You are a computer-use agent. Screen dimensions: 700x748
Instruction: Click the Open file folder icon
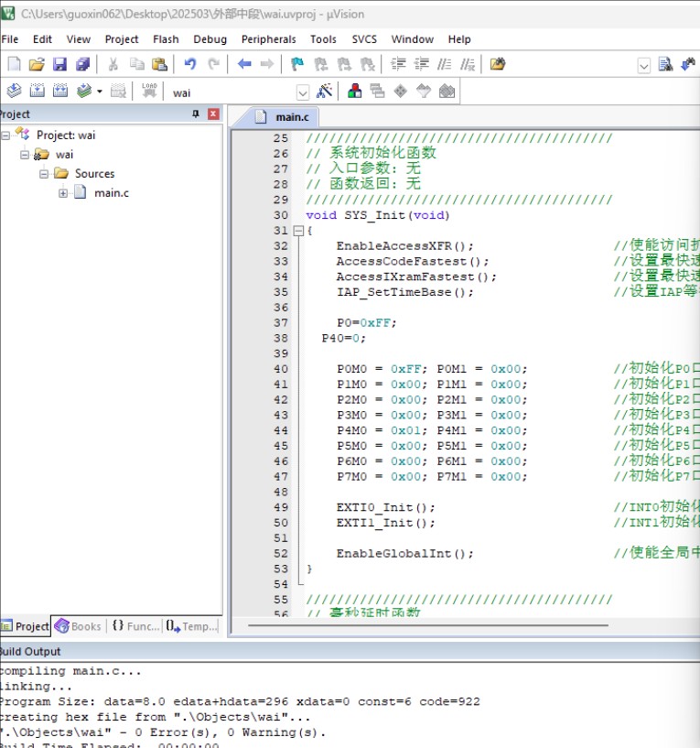pos(37,64)
